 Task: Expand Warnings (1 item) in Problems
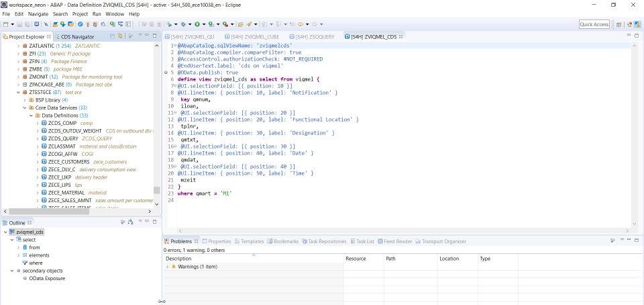[x=167, y=267]
